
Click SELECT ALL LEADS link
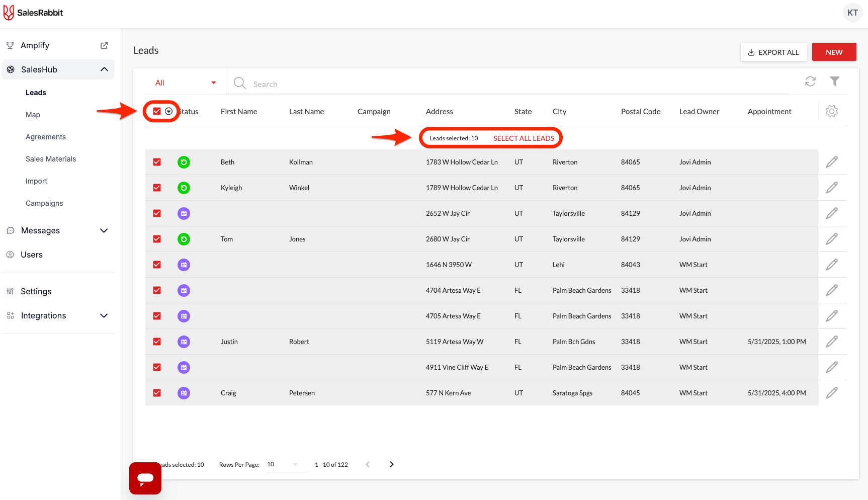click(x=524, y=138)
